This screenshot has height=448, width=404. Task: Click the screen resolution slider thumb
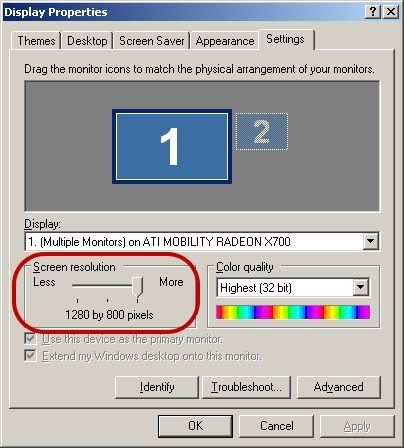(x=137, y=287)
